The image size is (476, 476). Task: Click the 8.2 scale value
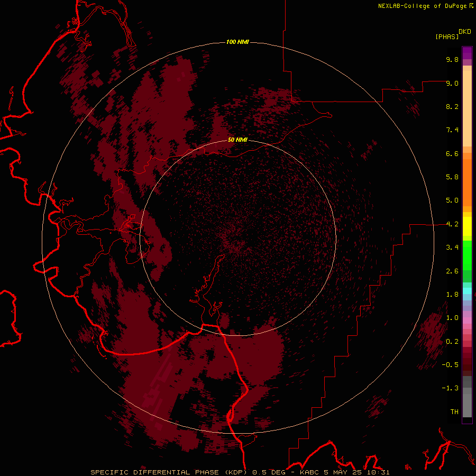(452, 106)
